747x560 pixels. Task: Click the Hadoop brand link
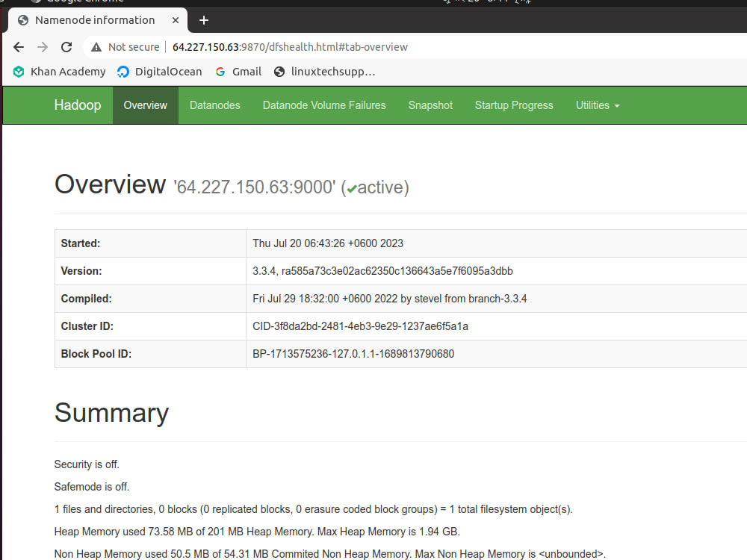[x=78, y=105]
